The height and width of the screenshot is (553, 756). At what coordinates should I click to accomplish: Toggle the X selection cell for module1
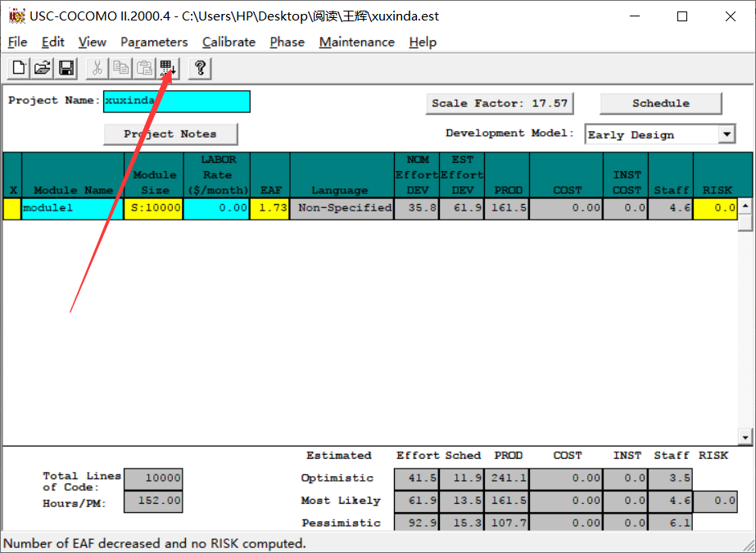point(12,208)
